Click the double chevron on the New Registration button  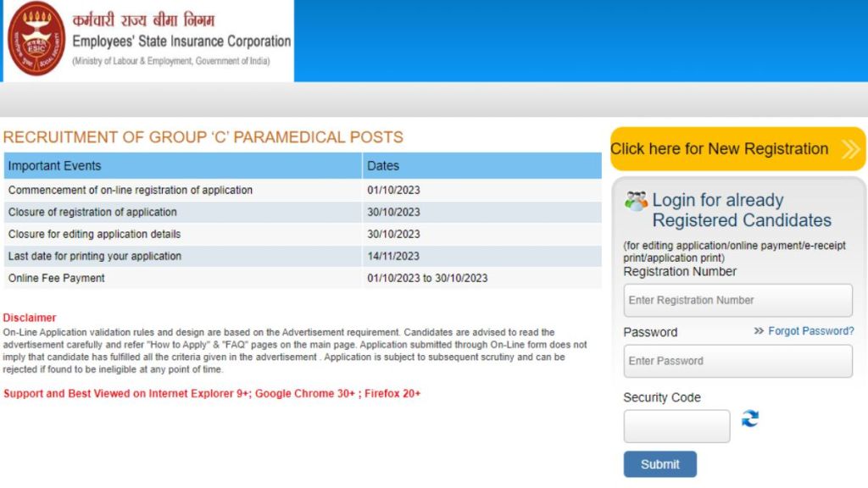851,149
